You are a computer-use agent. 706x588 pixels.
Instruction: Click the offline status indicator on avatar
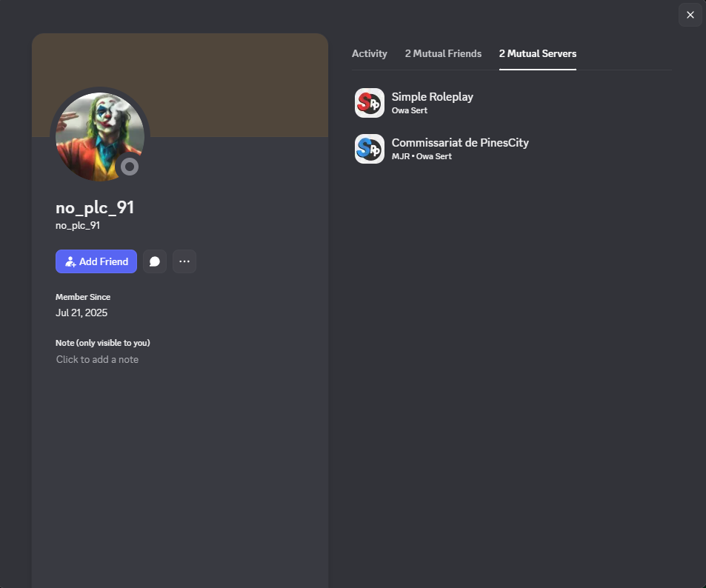click(130, 167)
